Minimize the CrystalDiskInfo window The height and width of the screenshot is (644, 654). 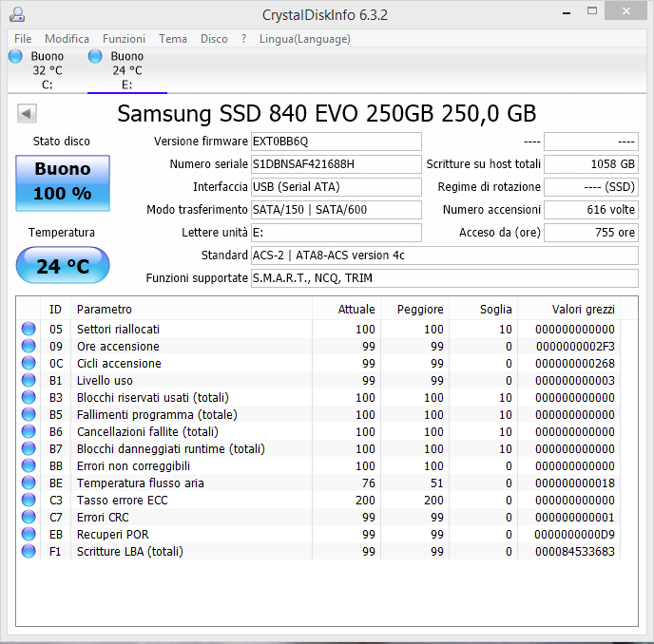click(x=567, y=12)
